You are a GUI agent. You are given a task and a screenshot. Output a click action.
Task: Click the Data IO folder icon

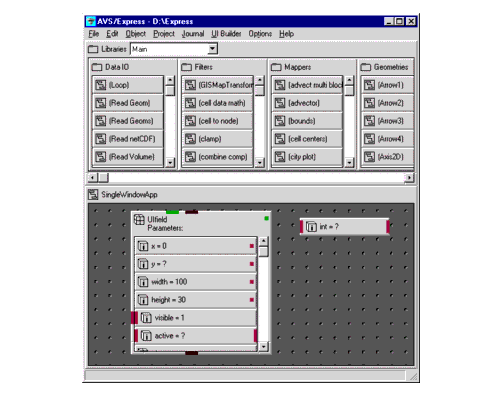pyautogui.click(x=97, y=67)
